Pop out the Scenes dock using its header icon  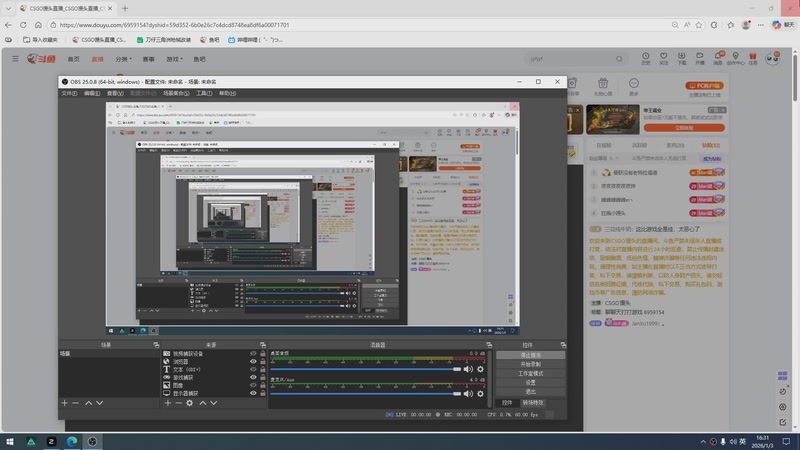click(156, 345)
